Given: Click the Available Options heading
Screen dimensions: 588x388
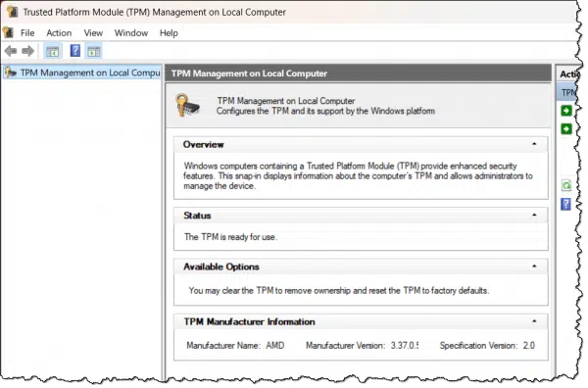Looking at the screenshot, I should pyautogui.click(x=221, y=267).
